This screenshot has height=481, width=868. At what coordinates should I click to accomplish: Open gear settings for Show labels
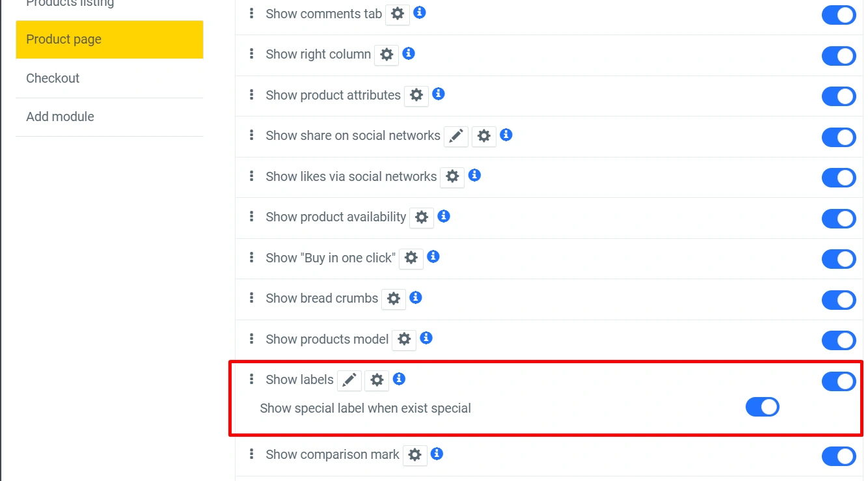377,380
